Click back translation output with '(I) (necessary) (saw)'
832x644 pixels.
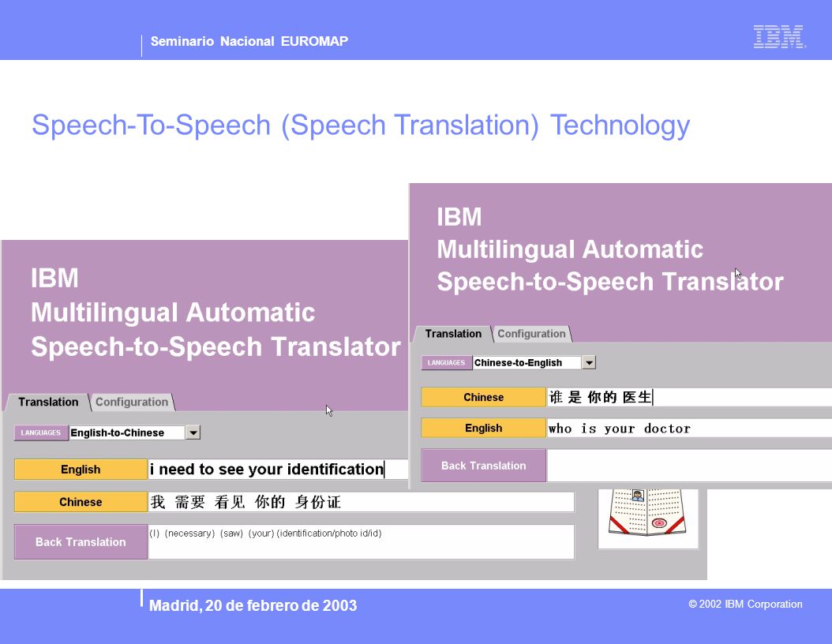[361, 541]
